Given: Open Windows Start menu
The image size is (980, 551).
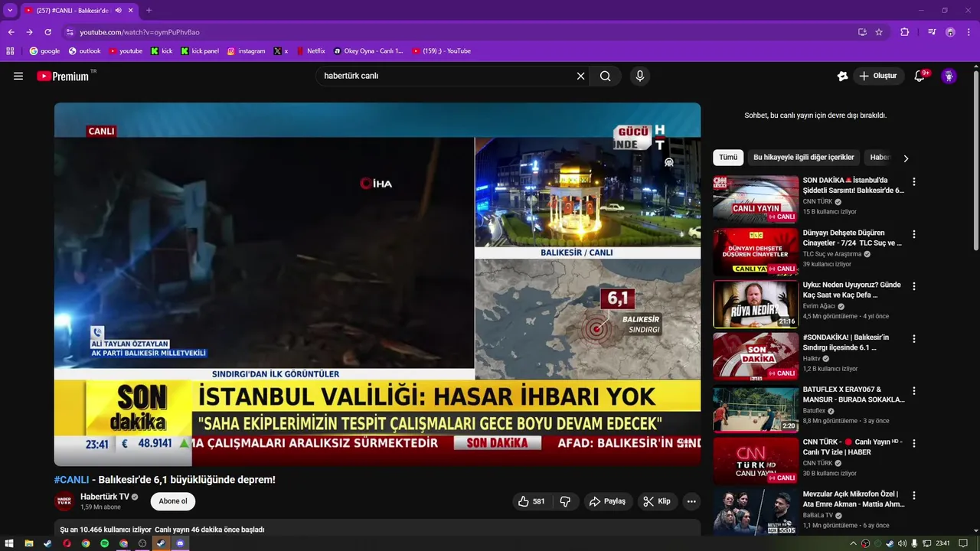Looking at the screenshot, I should click(10, 543).
